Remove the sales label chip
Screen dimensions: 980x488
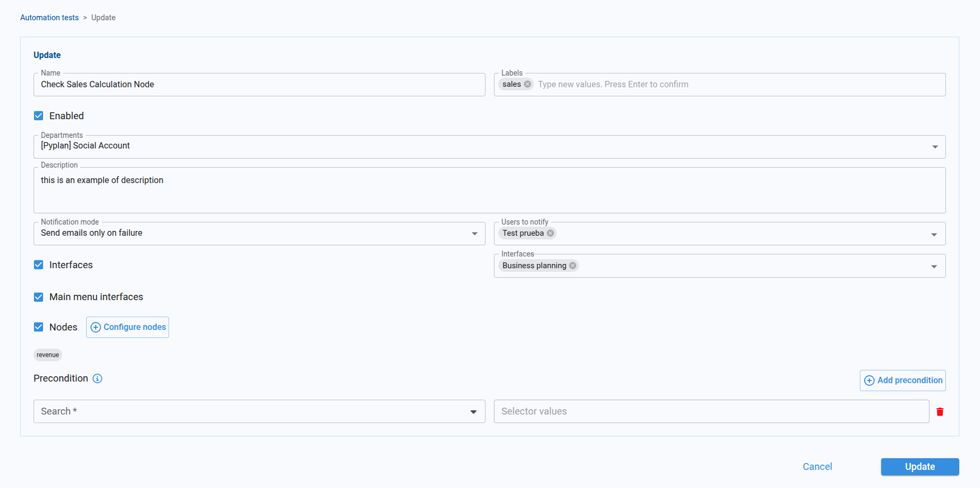527,84
